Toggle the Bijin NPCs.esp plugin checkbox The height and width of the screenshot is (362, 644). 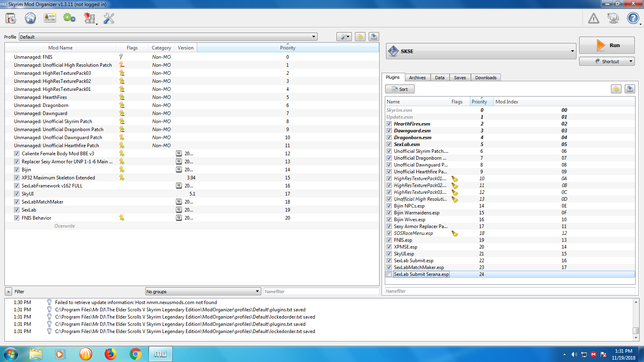389,206
